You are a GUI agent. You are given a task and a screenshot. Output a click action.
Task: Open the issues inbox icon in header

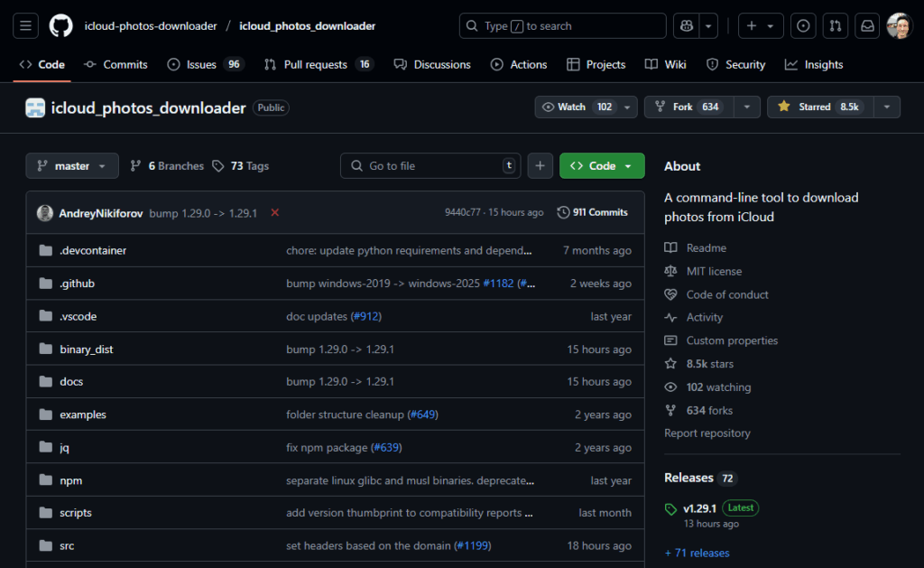[x=803, y=26]
